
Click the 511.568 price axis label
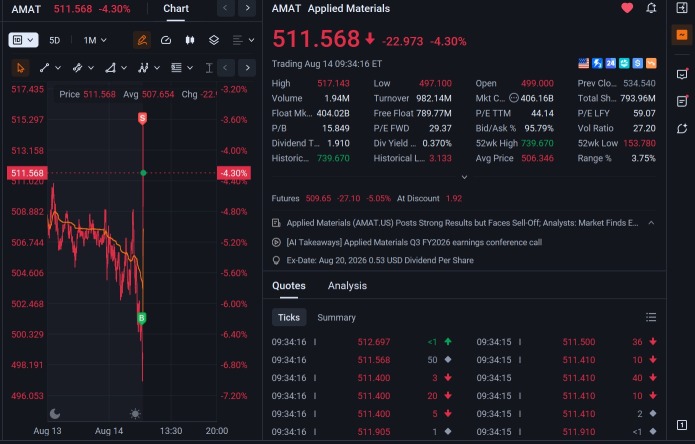(27, 173)
